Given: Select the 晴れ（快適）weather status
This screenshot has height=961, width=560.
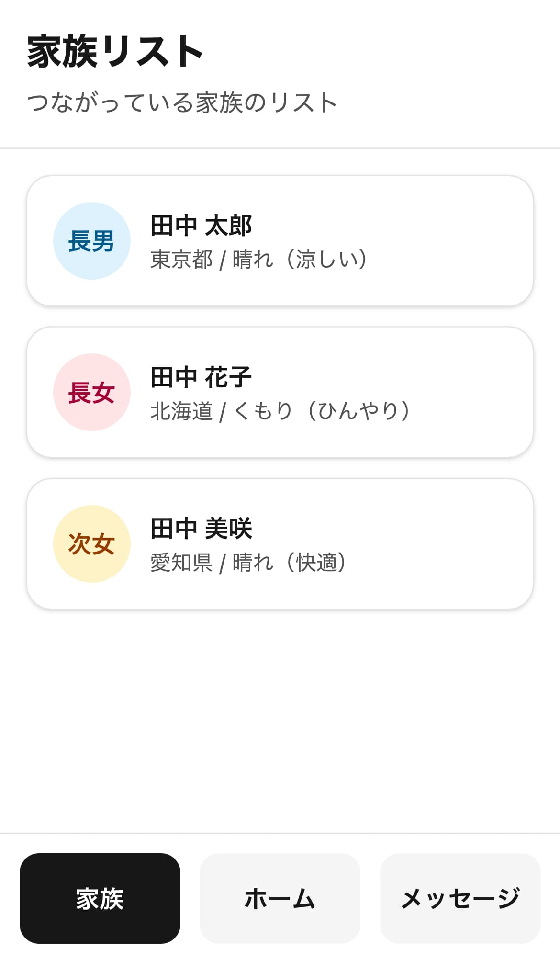Looking at the screenshot, I should coord(289,563).
